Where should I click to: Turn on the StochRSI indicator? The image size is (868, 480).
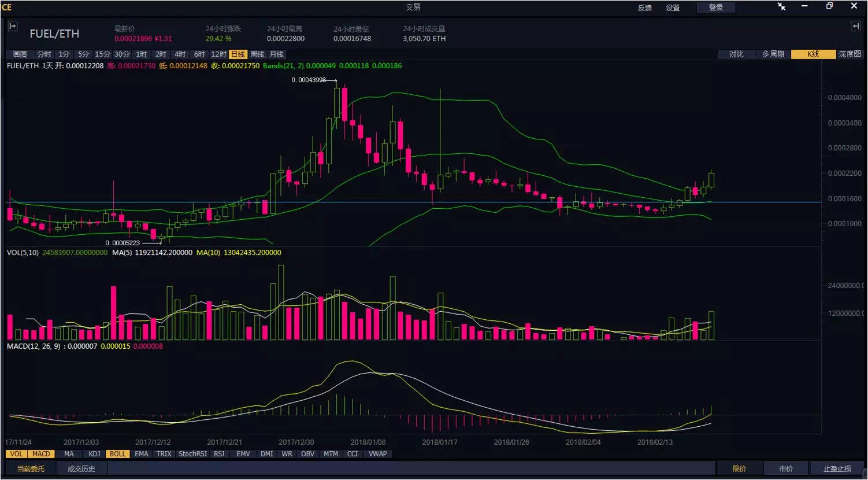point(192,454)
